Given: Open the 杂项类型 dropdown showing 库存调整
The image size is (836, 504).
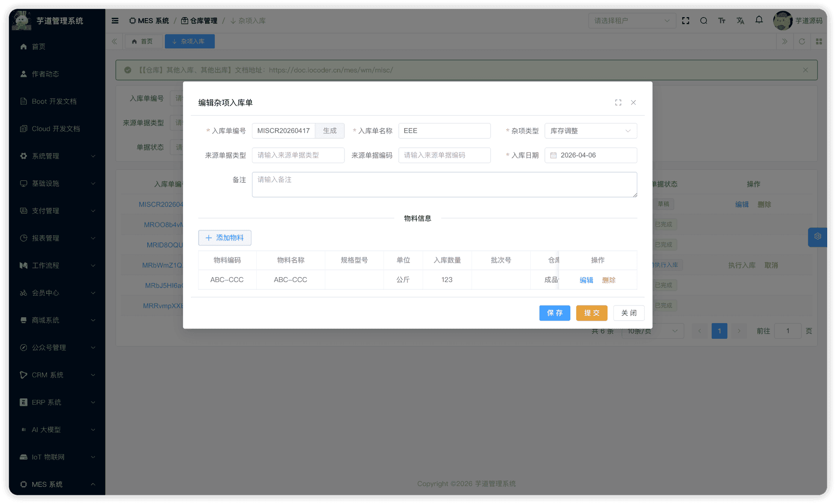Looking at the screenshot, I should [x=590, y=131].
